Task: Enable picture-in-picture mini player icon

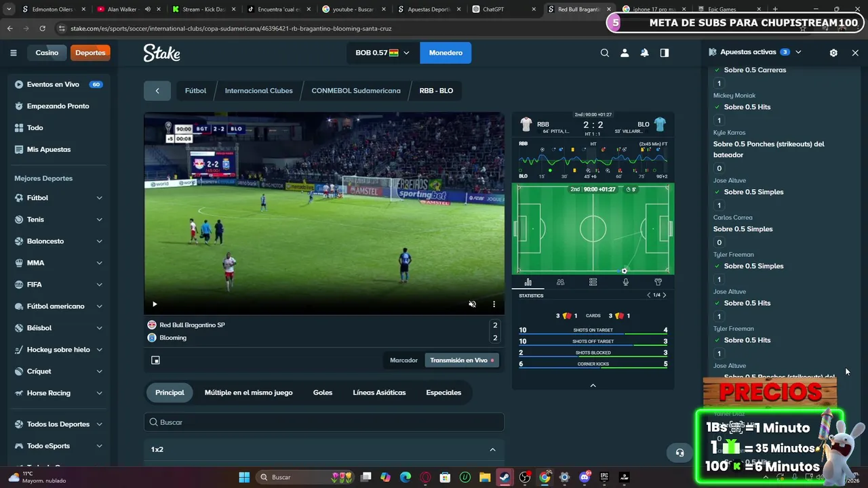Action: [x=155, y=360]
